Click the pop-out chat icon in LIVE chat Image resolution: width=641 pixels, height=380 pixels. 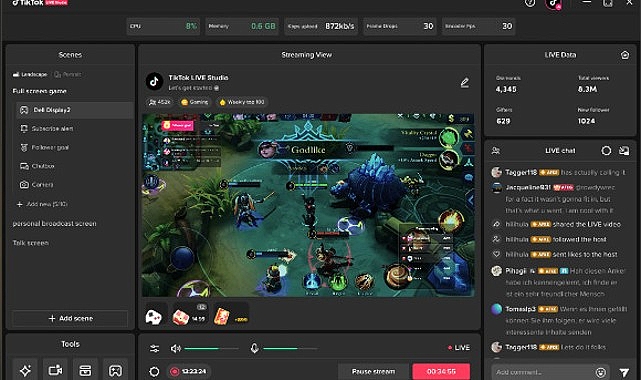(x=624, y=151)
